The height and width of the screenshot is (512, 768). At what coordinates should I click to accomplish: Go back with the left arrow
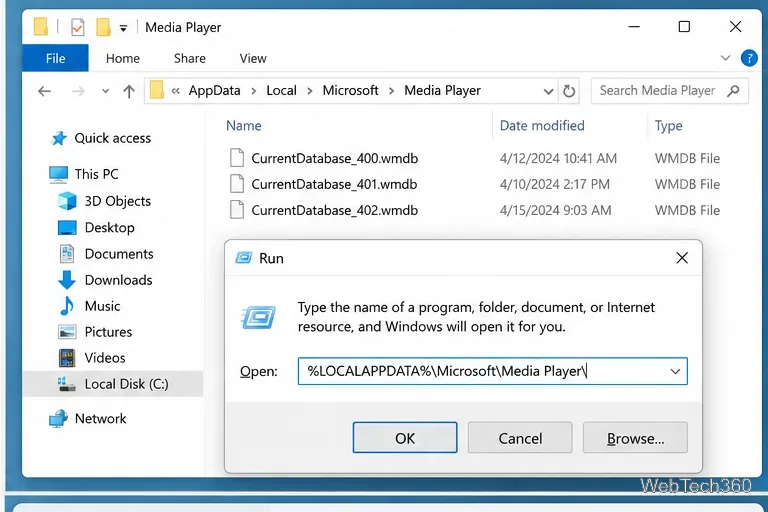(45, 91)
